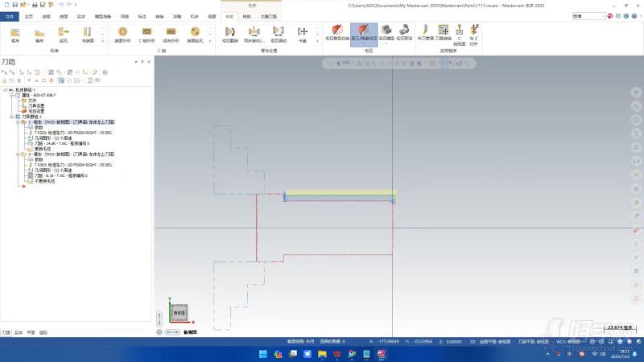
Task: Click the 车端面 facing tool icon
Action: click(x=87, y=32)
